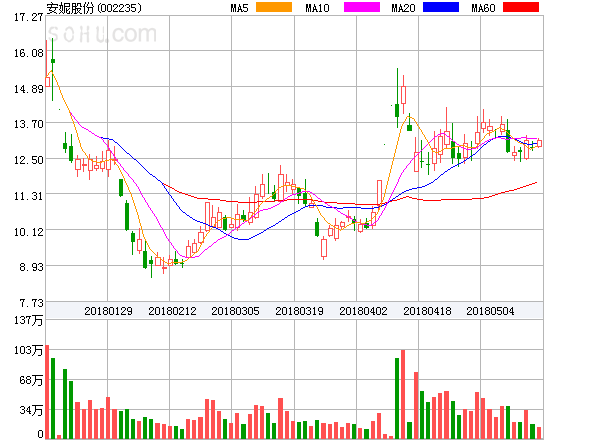Image resolution: width=600 pixels, height=440 pixels.
Task: Select the 20180504 date marker
Action: pos(490,311)
